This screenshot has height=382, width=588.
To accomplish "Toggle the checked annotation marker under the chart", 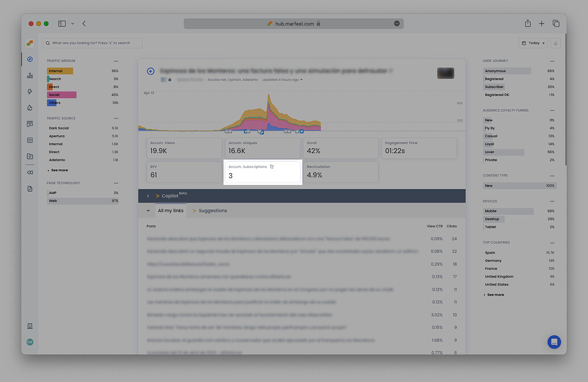I will click(x=301, y=131).
